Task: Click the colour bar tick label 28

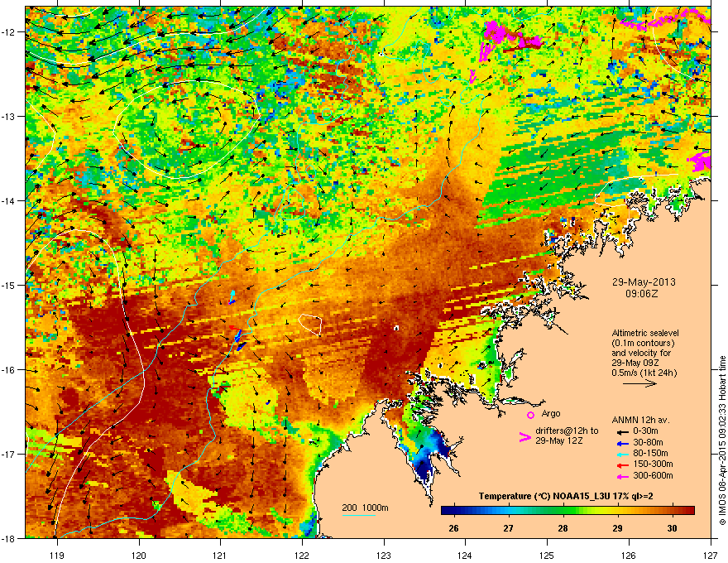Action: point(563,528)
